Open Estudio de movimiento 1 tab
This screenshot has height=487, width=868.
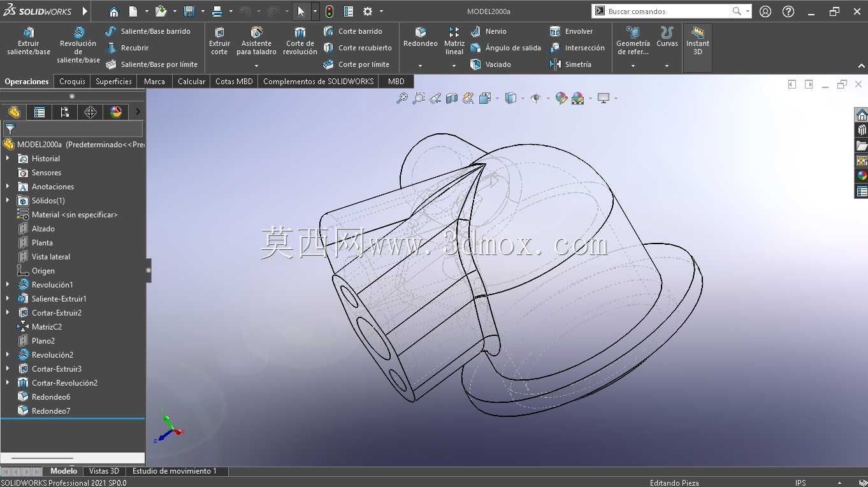175,471
